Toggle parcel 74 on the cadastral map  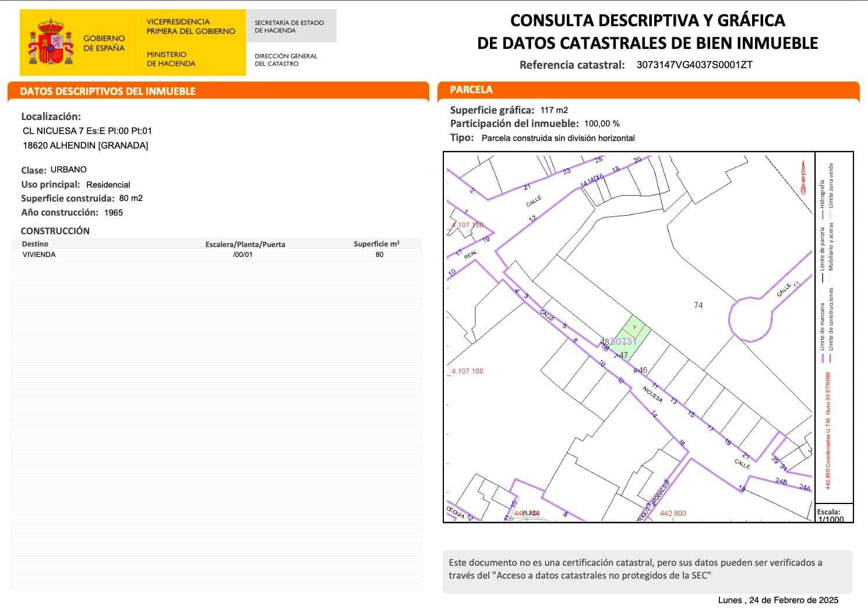pos(698,305)
